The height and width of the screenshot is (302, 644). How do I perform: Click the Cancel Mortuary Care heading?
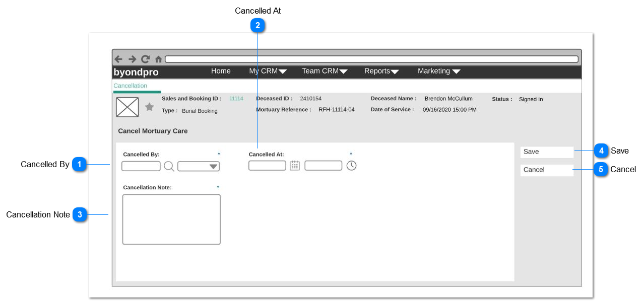(153, 131)
